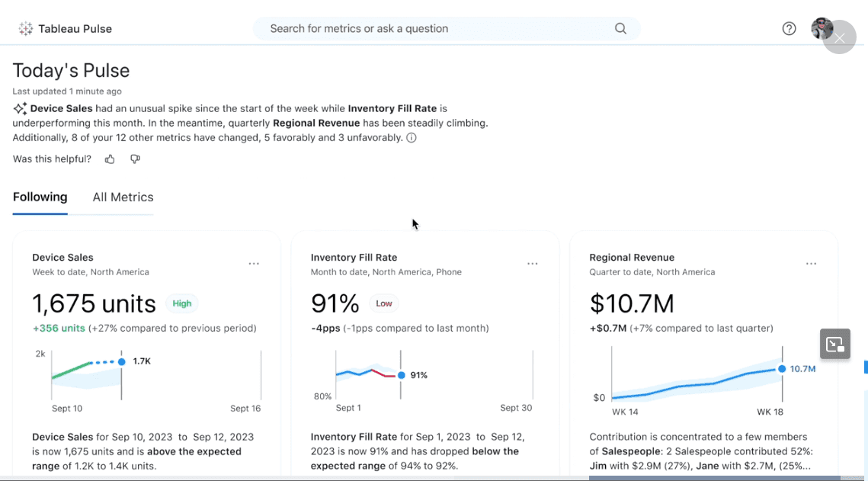Switch to the Following tab

[x=40, y=197]
